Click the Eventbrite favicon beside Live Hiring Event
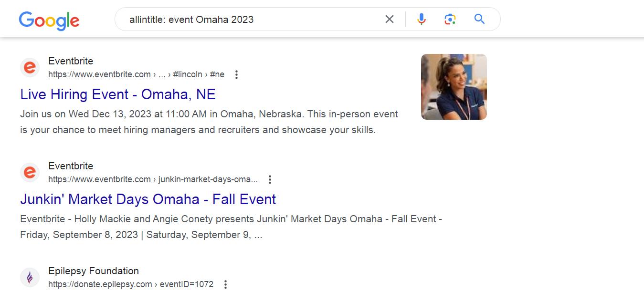644x290 pixels. click(30, 67)
